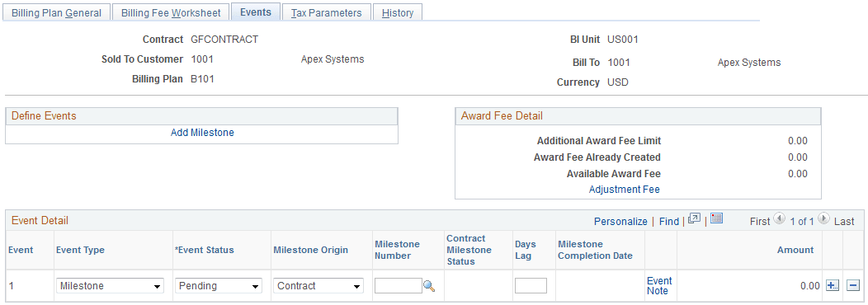Viewport: 868px width, 305px height.
Task: Delete event row with minus icon
Action: [853, 285]
